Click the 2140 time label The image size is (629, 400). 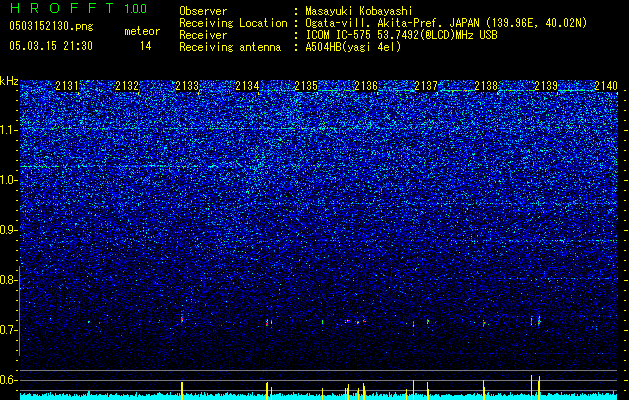coord(606,85)
